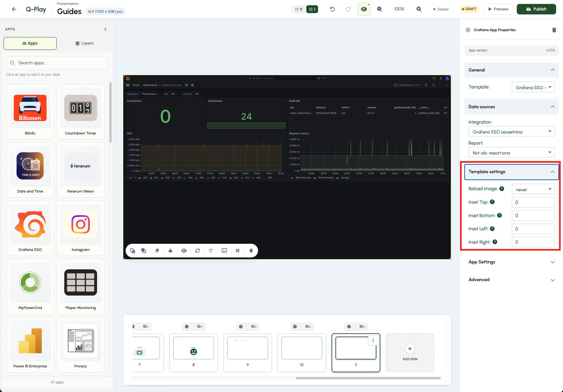Open the Report dropdown
Viewport: 563px width, 392px height.
[x=512, y=153]
